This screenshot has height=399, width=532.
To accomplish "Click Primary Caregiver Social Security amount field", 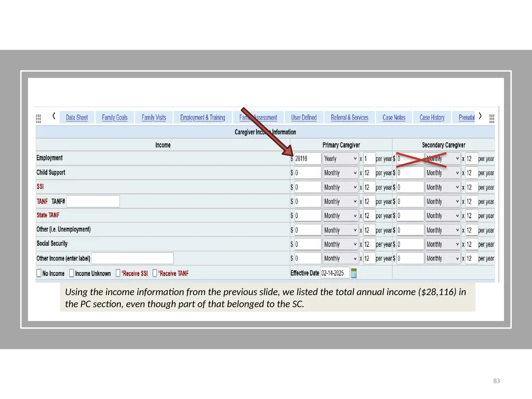I will 308,244.
